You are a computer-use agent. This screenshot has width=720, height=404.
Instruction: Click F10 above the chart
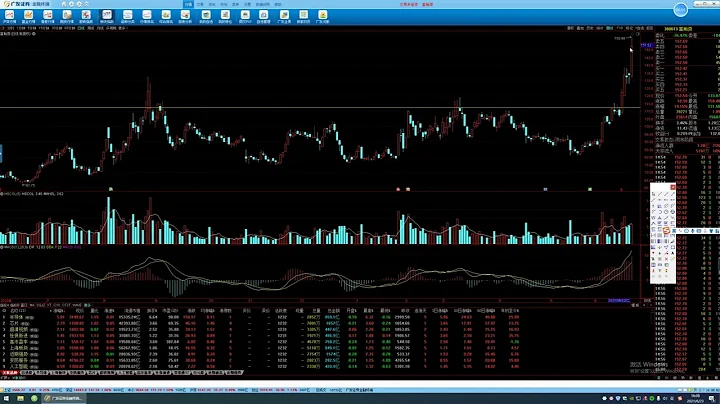pyautogui.click(x=620, y=28)
